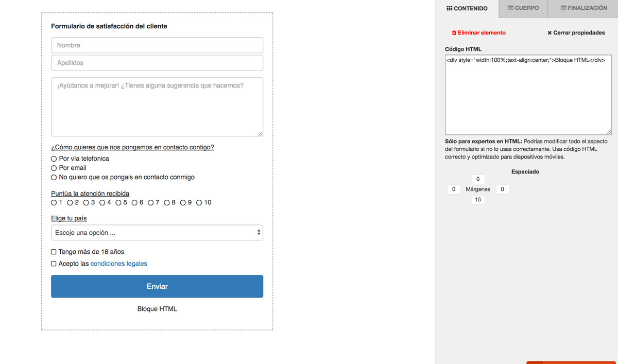Switch to the CONTENIDO tab
The image size is (618, 364).
(467, 8)
